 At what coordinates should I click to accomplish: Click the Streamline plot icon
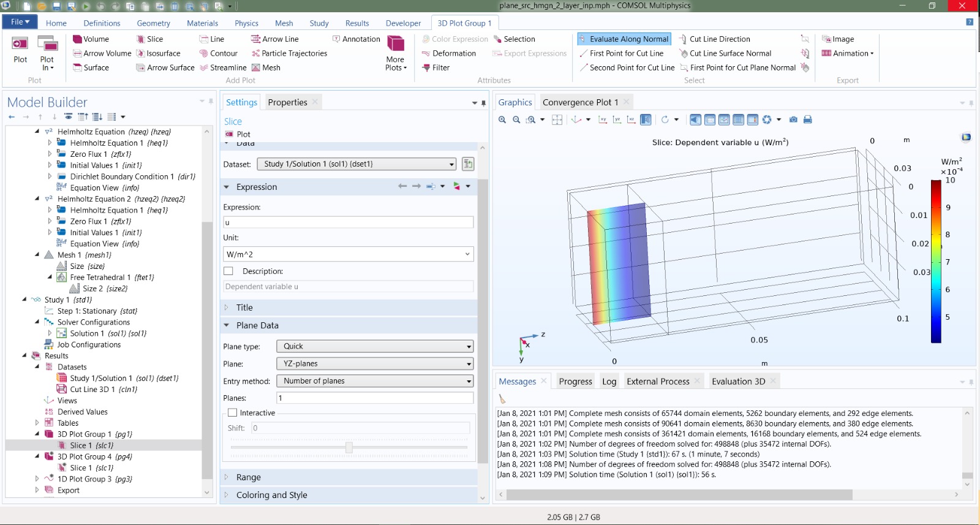click(204, 68)
